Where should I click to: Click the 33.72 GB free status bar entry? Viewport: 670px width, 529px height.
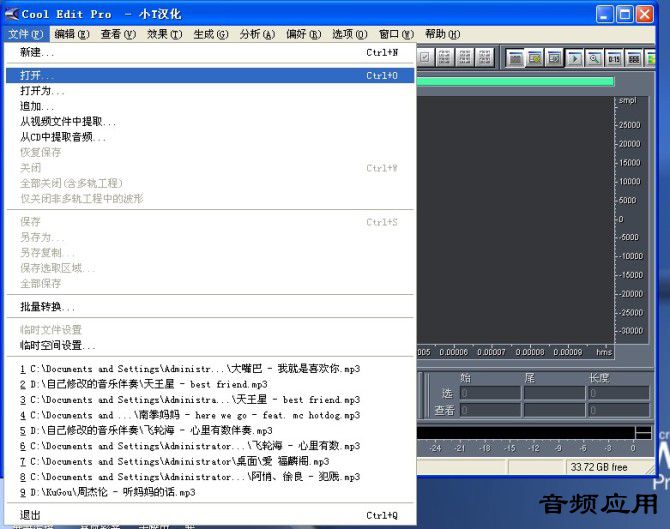tap(599, 467)
